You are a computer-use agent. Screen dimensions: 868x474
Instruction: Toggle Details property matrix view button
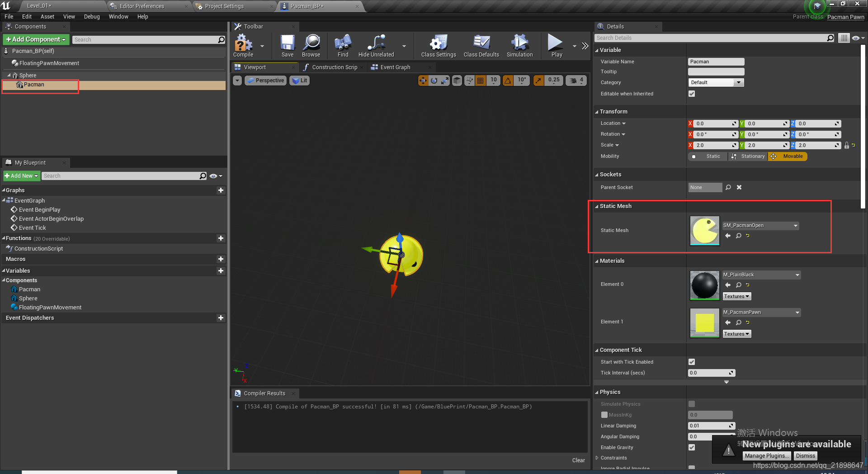(844, 38)
